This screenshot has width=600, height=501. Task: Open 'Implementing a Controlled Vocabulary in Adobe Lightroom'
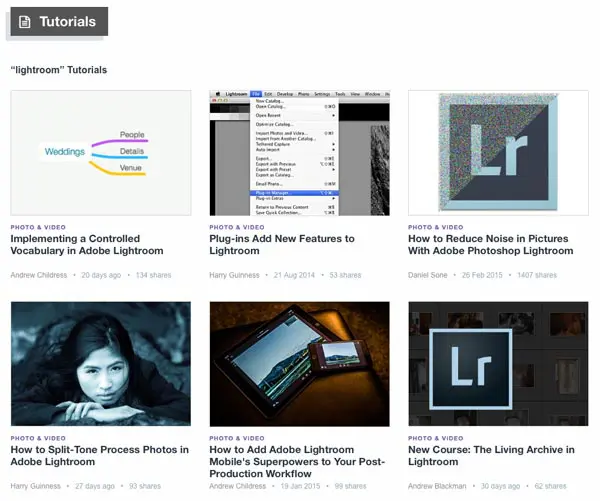87,245
